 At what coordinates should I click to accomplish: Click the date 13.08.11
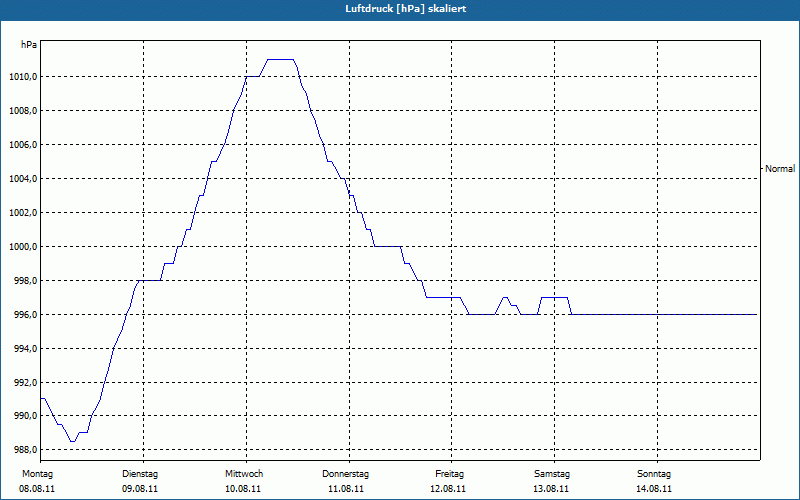(551, 489)
